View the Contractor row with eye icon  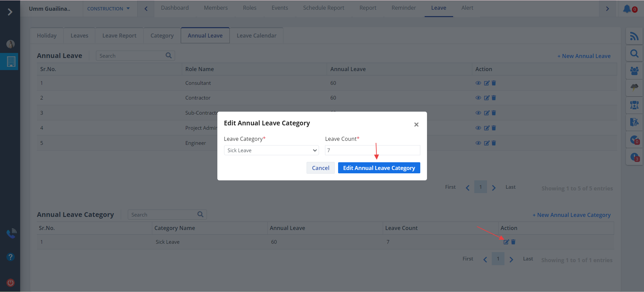[x=478, y=98]
